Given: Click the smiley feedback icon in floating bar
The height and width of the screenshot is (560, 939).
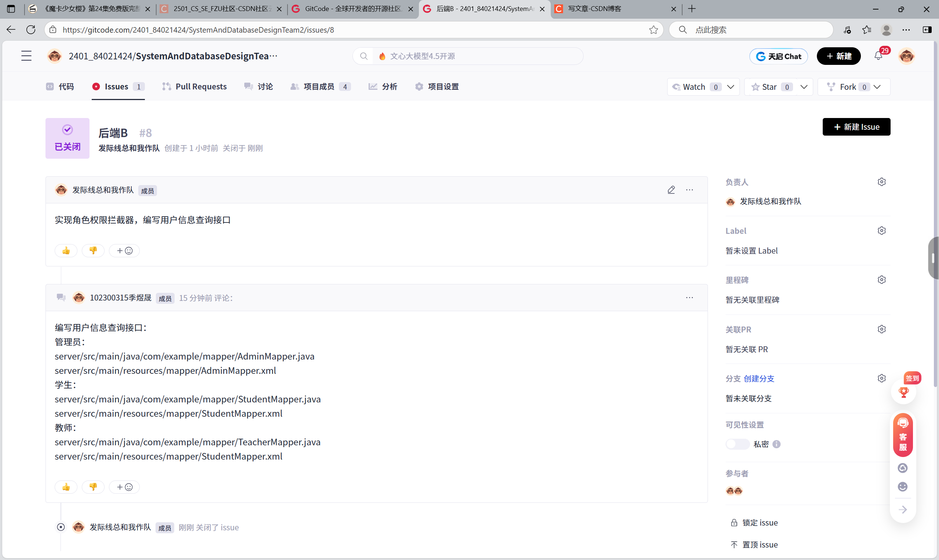Looking at the screenshot, I should [903, 487].
